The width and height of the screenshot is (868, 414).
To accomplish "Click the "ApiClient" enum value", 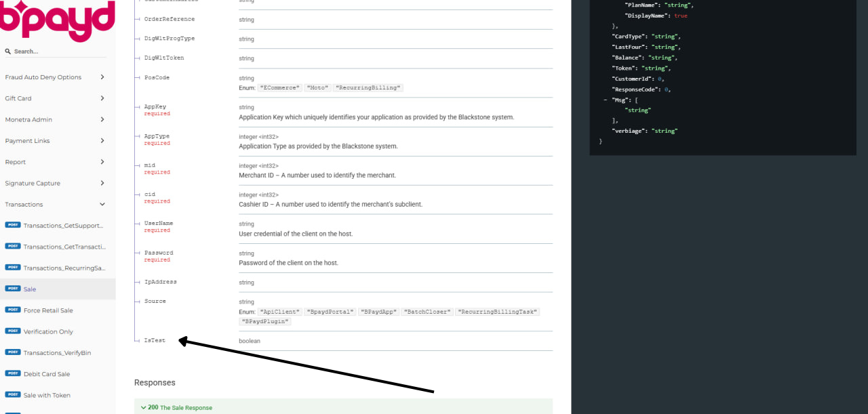I will click(x=279, y=312).
